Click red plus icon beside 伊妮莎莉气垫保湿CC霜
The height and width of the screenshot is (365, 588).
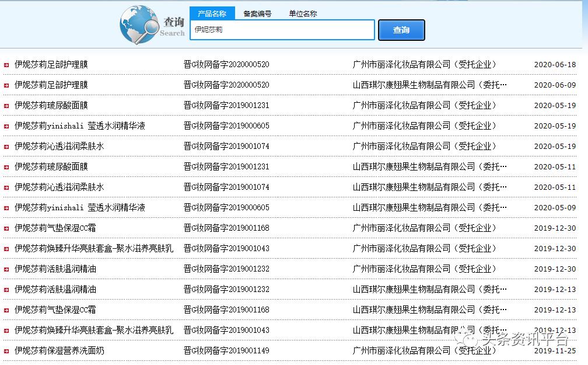coord(5,228)
